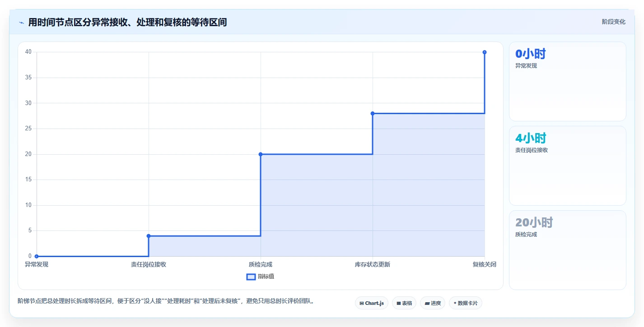Toggle the 指标值 legend swatch
644x327 pixels.
[251, 276]
